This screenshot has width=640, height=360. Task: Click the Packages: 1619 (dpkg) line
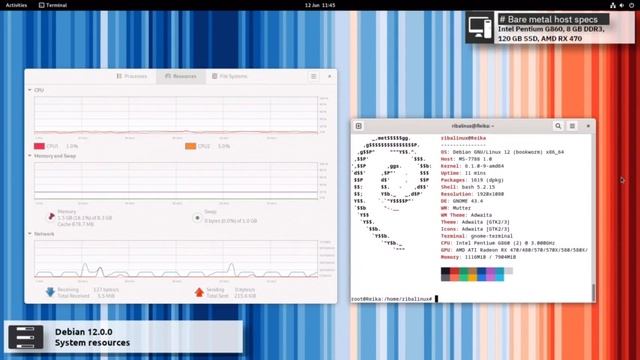(472, 180)
